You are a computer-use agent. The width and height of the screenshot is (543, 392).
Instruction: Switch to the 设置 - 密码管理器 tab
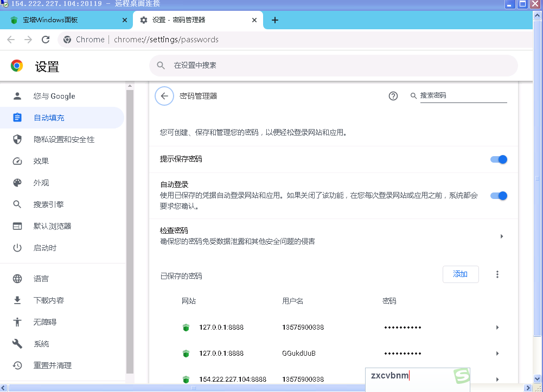198,20
